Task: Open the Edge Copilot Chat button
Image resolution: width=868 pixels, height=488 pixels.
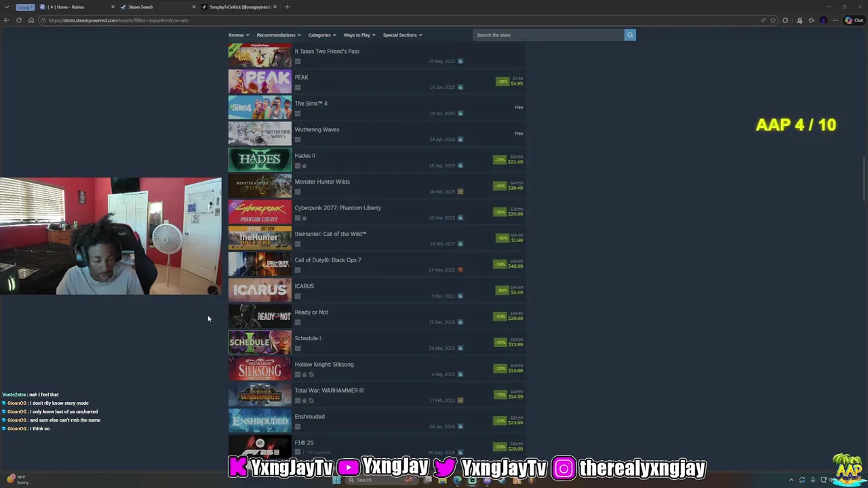Action: coord(854,20)
